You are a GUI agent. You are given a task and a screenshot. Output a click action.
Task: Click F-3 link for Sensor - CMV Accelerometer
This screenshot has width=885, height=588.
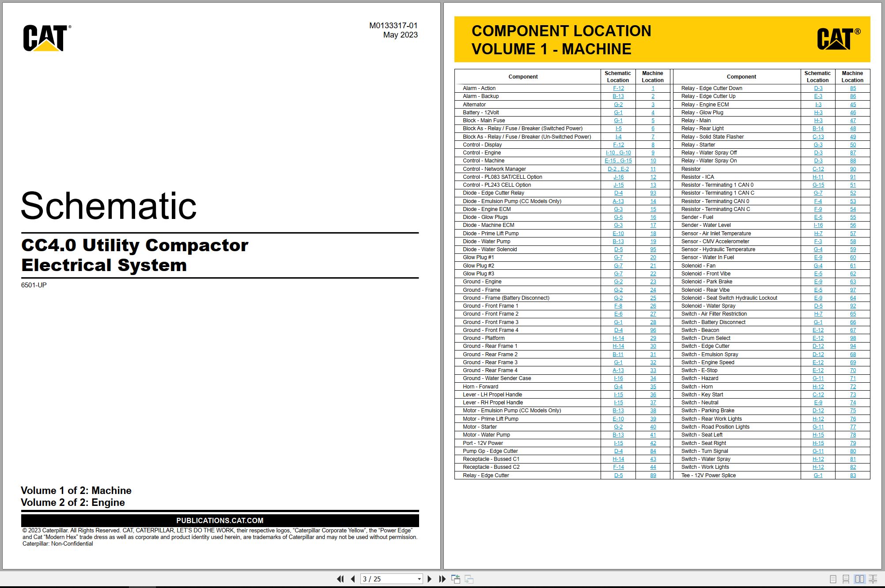pos(818,241)
